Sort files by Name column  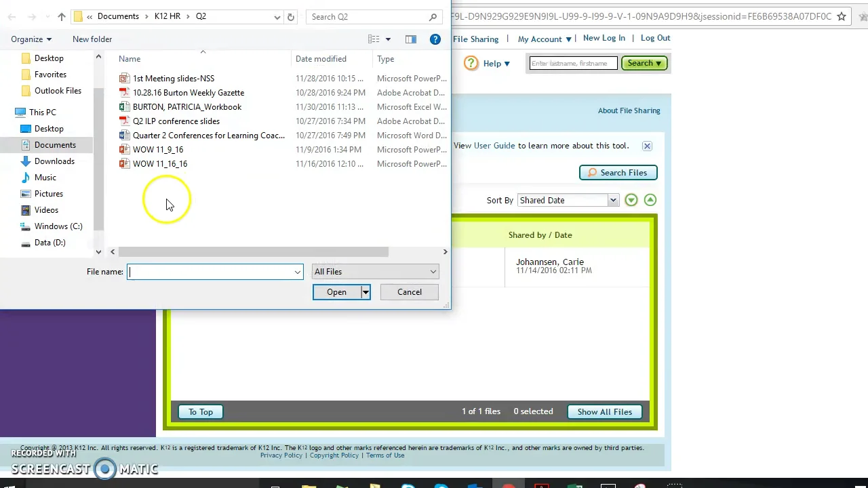point(130,59)
